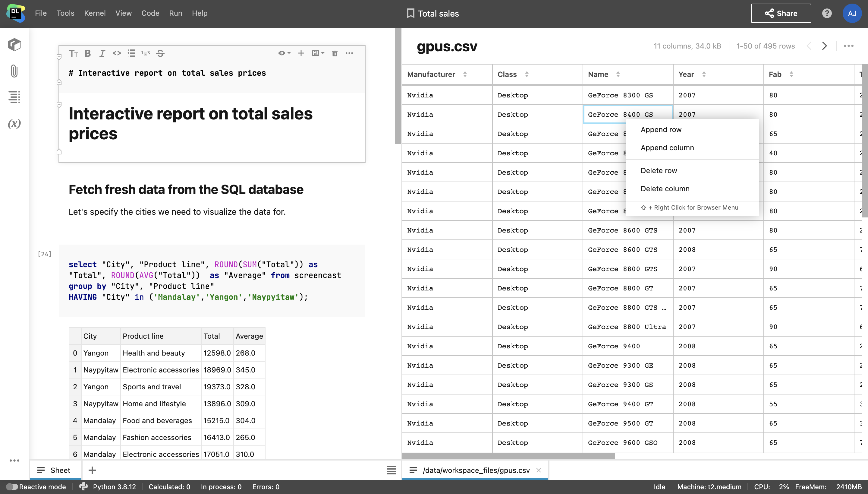The height and width of the screenshot is (494, 868).
Task: Delete the markdown cell with trash icon
Action: coord(335,53)
